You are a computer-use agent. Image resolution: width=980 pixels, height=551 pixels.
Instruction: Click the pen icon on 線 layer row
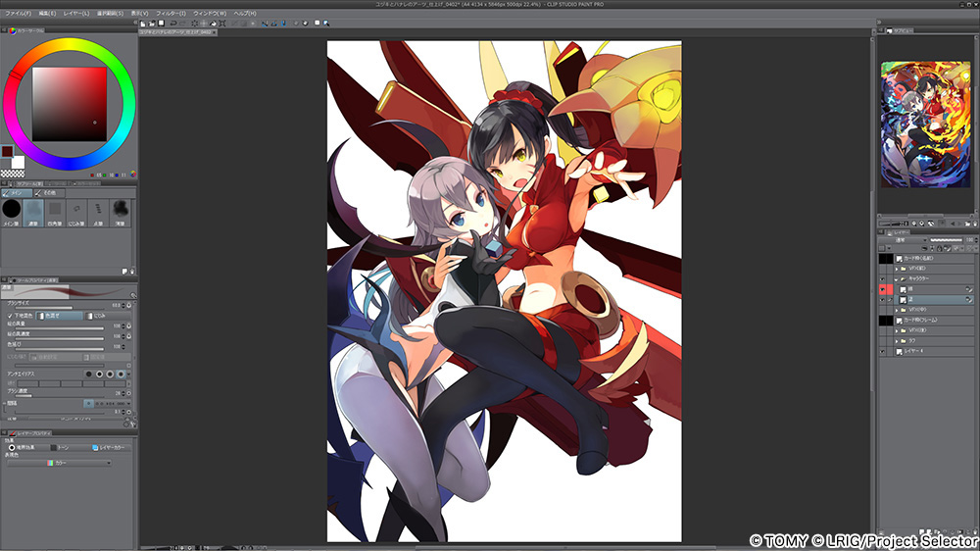tap(969, 289)
